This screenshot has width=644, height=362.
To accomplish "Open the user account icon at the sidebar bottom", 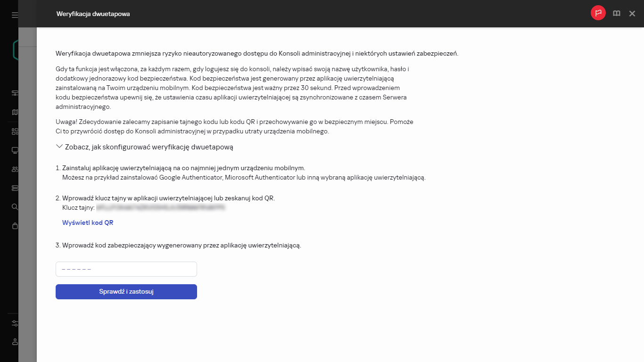I will (15, 342).
